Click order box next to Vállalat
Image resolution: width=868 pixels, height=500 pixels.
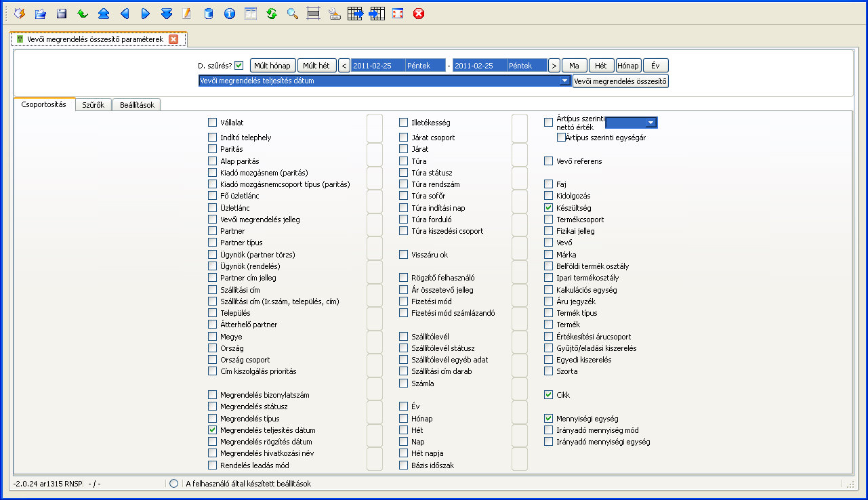(x=375, y=128)
